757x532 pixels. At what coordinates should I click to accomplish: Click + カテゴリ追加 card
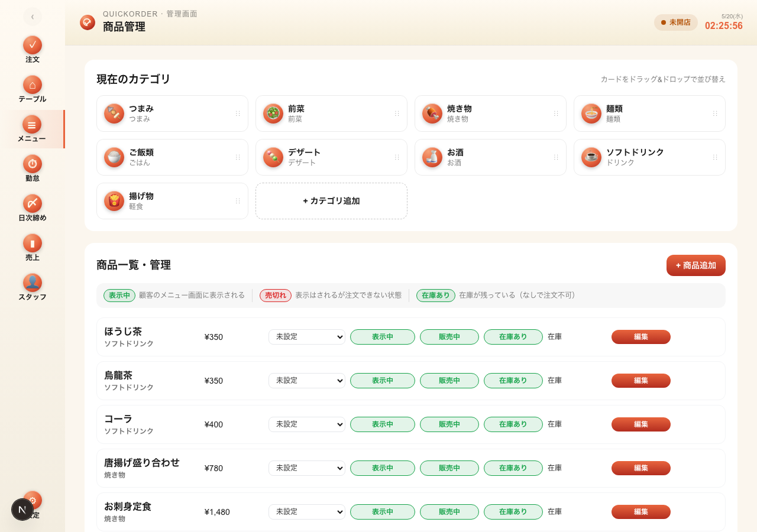[331, 201]
